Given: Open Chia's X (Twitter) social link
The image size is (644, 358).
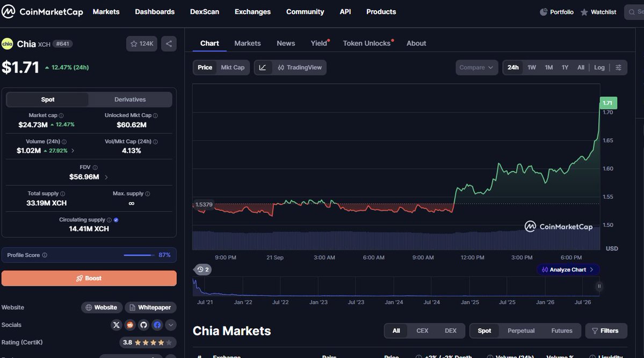Looking at the screenshot, I should 116,325.
